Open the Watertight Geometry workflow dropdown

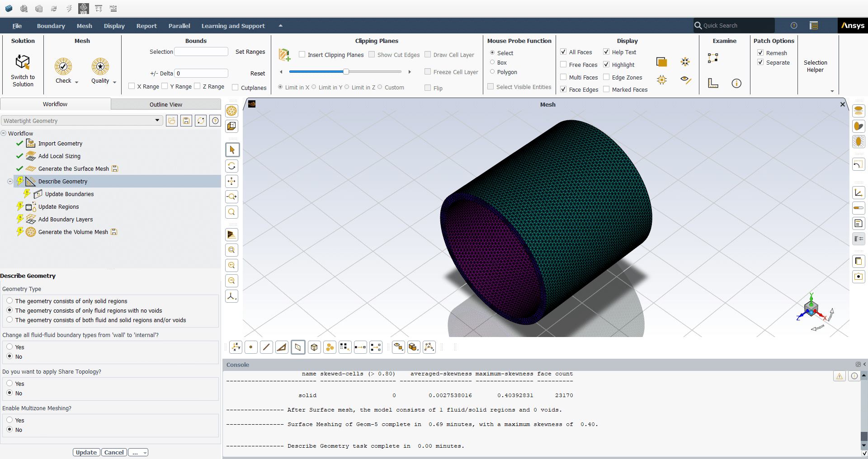point(157,121)
